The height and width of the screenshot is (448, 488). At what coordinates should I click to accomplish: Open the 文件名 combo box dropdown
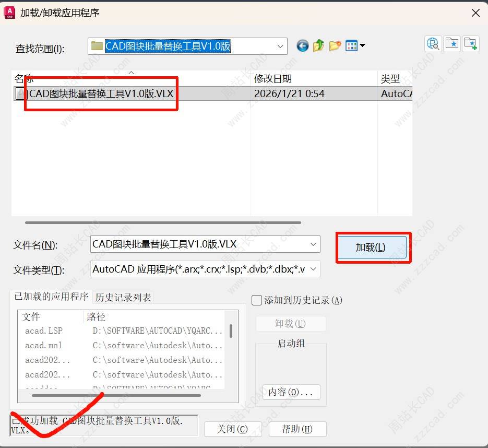pos(313,244)
